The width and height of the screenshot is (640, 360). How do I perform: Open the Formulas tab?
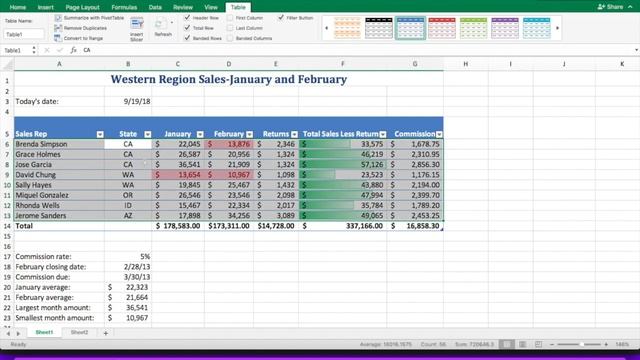(x=124, y=7)
